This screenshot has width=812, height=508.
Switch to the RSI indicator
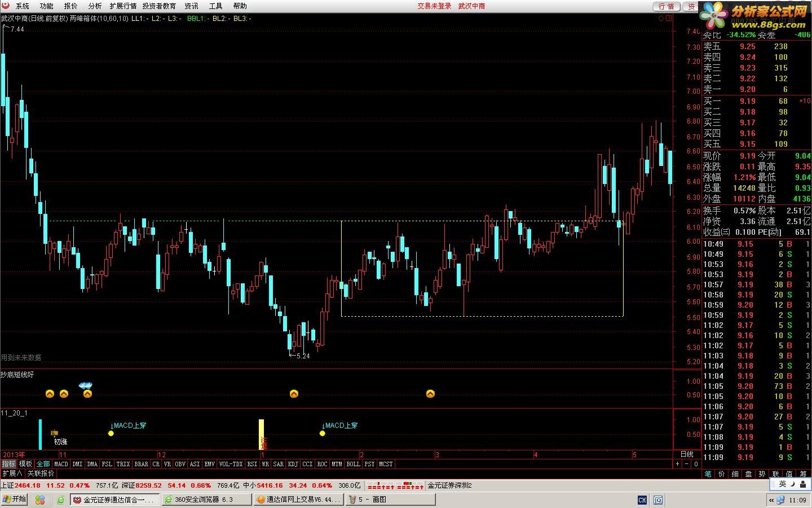[x=252, y=464]
